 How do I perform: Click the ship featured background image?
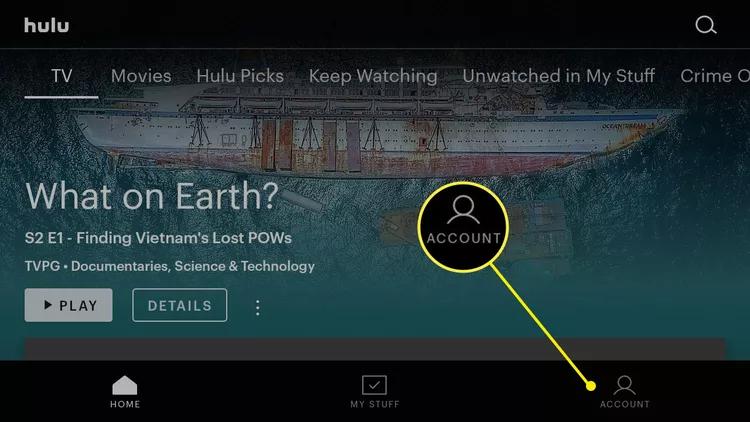373,129
